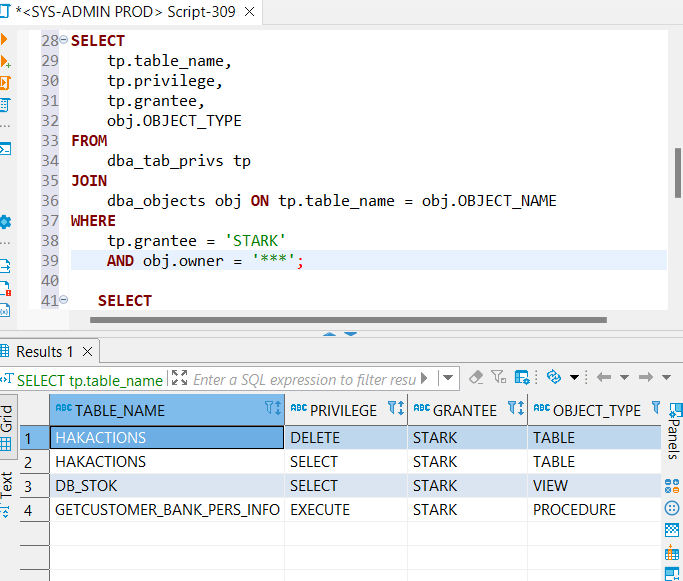Open the editor settings gear icon
This screenshot has width=683, height=581.
coord(5,222)
